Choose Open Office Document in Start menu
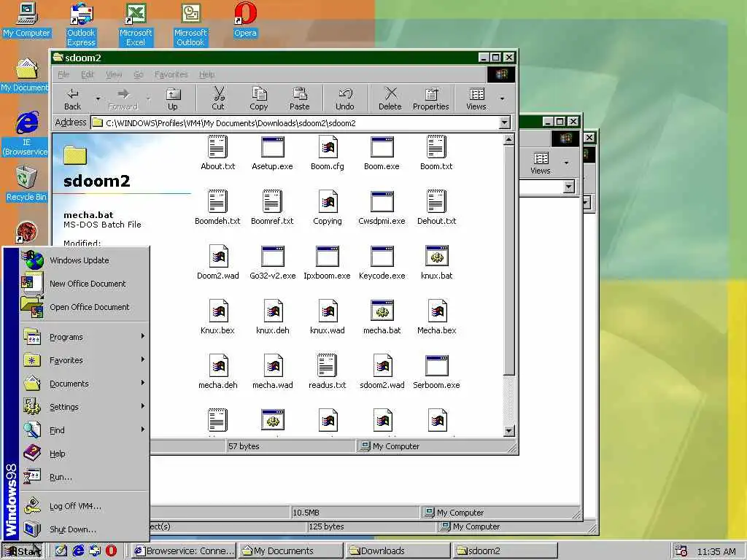The height and width of the screenshot is (560, 747). click(x=85, y=307)
